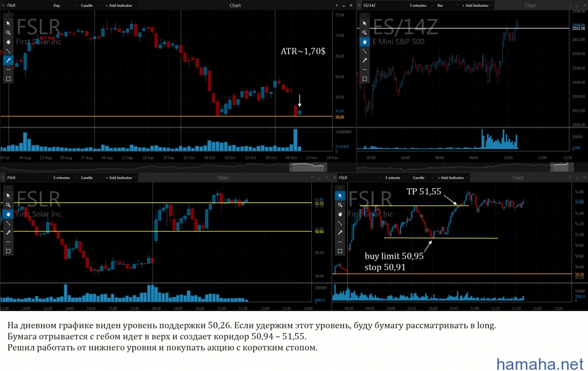The image size is (588, 371).
Task: Select the zoom tool in FSLR 5 minutes chart
Action: click(x=8, y=205)
